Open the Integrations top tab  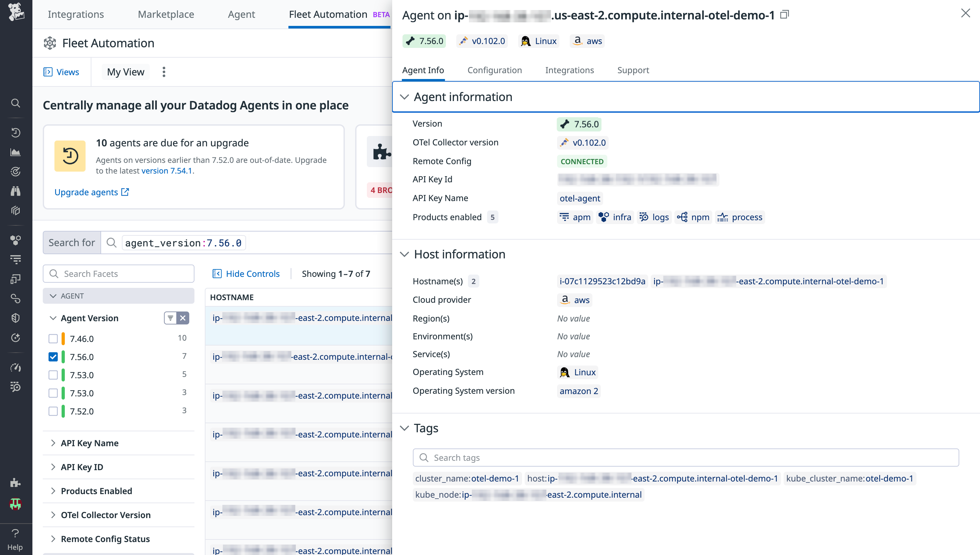pyautogui.click(x=76, y=14)
